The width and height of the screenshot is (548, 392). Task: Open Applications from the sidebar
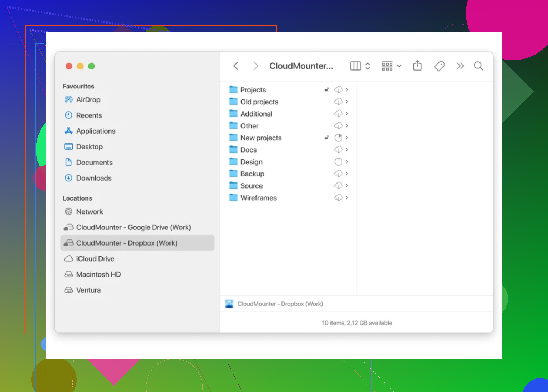tap(137, 131)
